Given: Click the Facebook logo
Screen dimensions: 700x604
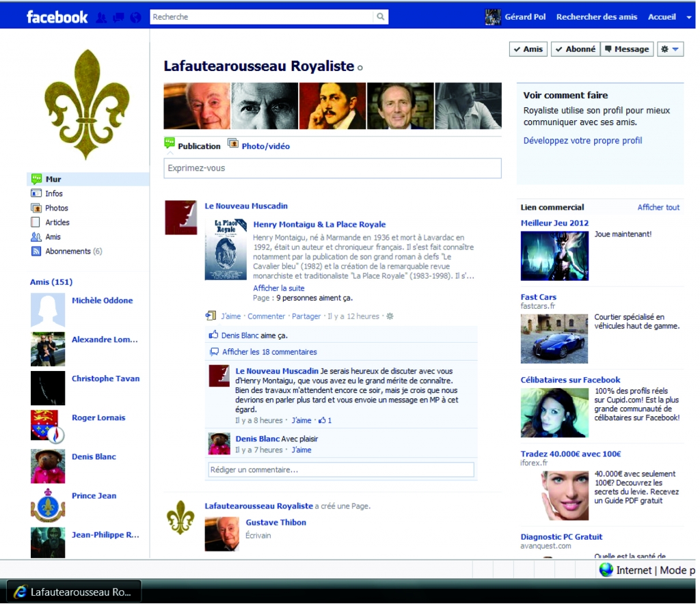Looking at the screenshot, I should coord(57,17).
